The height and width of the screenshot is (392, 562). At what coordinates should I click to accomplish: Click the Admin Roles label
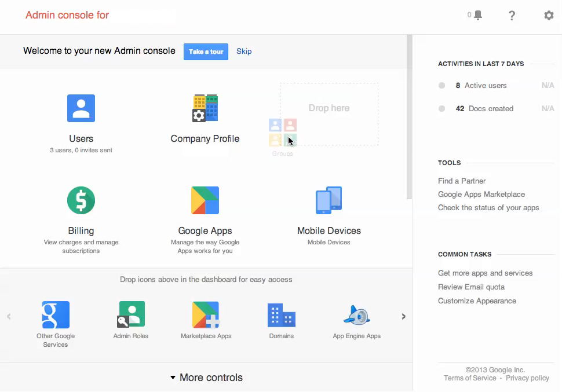click(131, 336)
